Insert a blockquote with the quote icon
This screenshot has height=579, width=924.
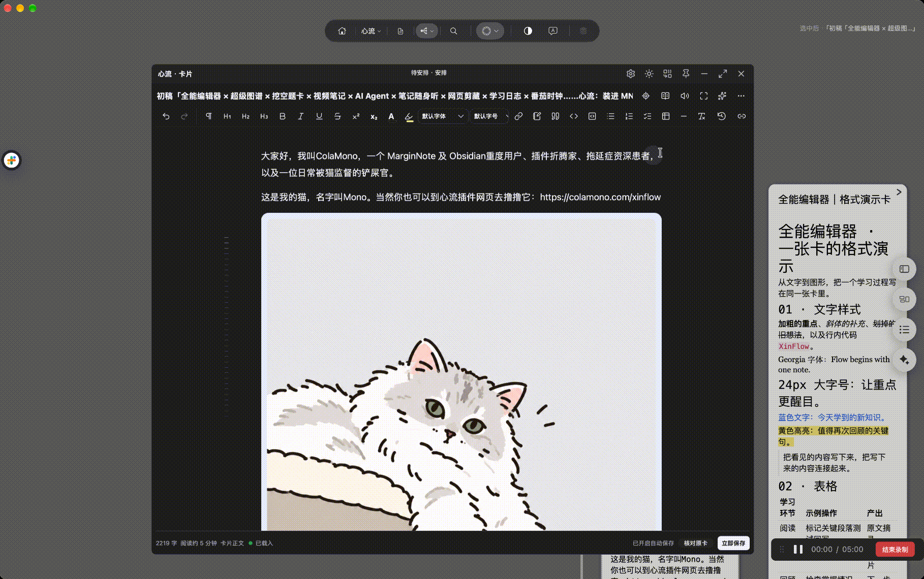click(555, 116)
